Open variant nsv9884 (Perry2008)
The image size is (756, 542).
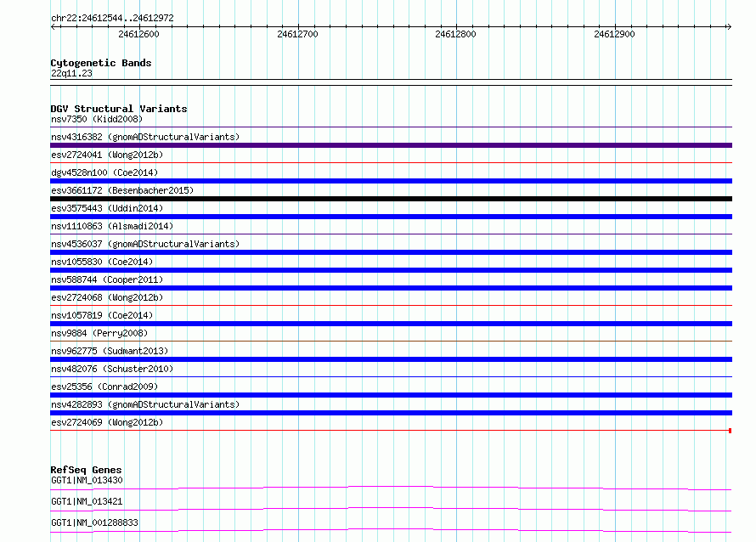click(x=99, y=333)
